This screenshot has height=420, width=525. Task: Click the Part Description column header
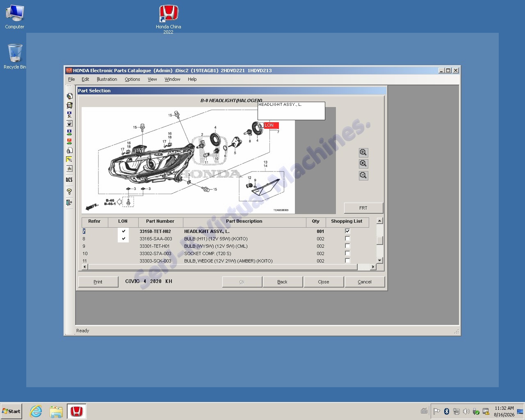[244, 221]
